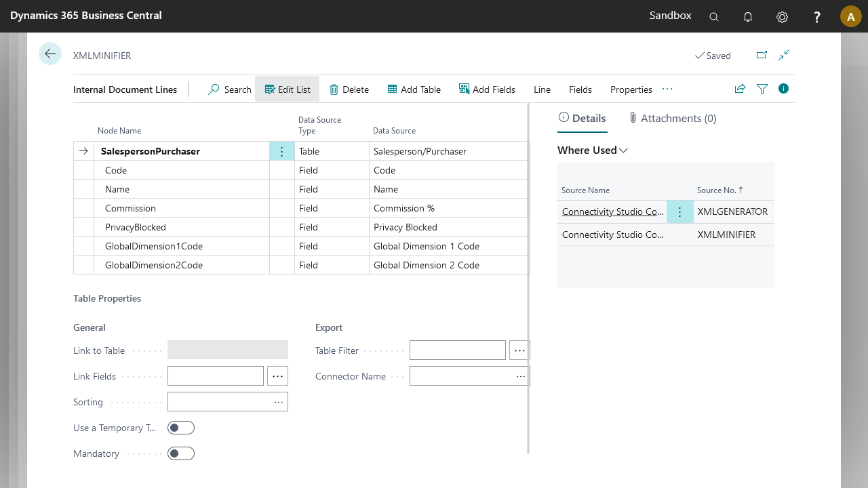The image size is (868, 488).
Task: Click the Saved status indicator
Action: [713, 56]
